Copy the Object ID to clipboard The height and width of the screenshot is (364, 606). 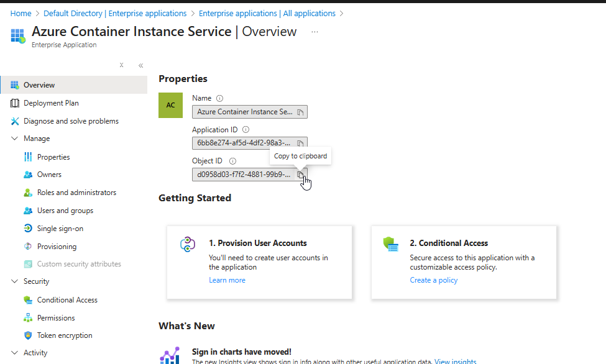pyautogui.click(x=300, y=175)
